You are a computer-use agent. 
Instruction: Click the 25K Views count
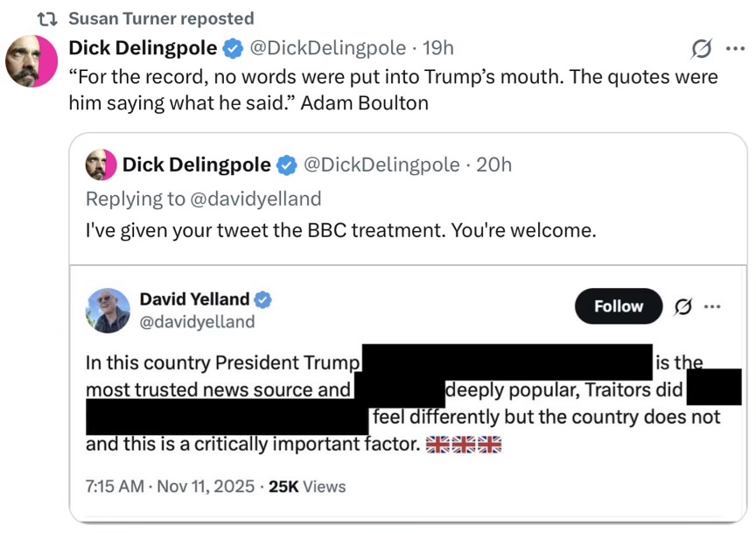pos(307,487)
